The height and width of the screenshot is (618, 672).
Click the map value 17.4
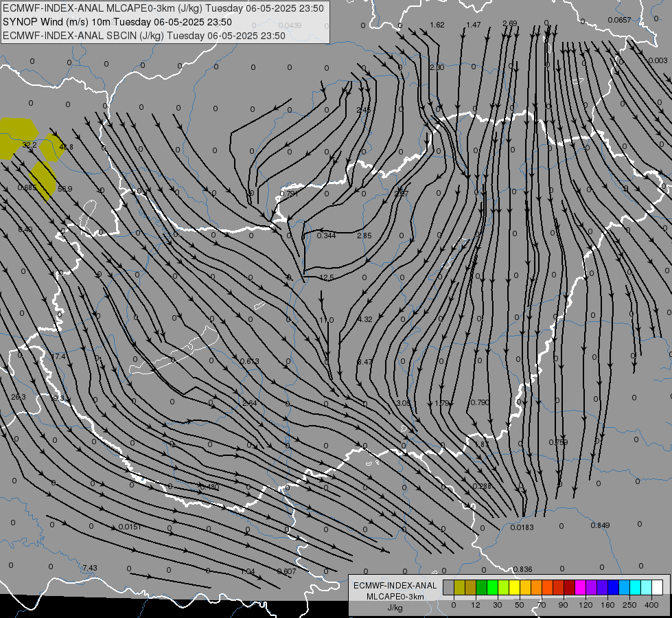point(58,357)
